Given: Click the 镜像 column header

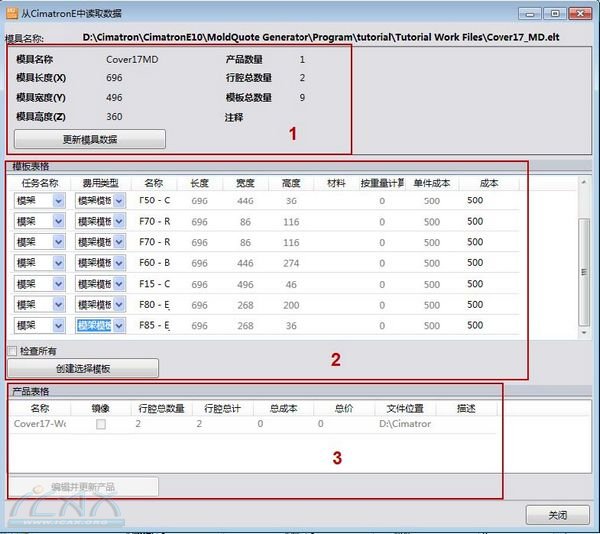Looking at the screenshot, I should [x=101, y=409].
